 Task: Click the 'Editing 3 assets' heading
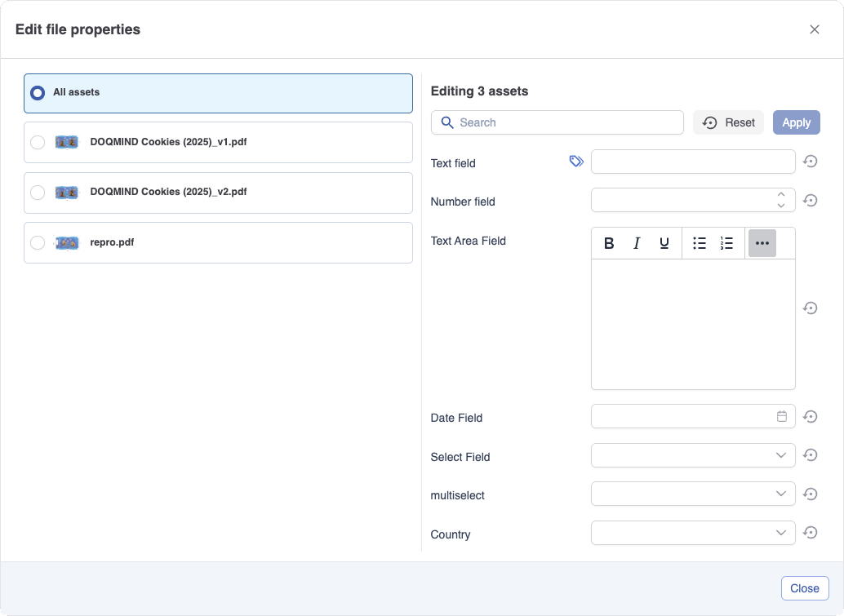pos(479,91)
